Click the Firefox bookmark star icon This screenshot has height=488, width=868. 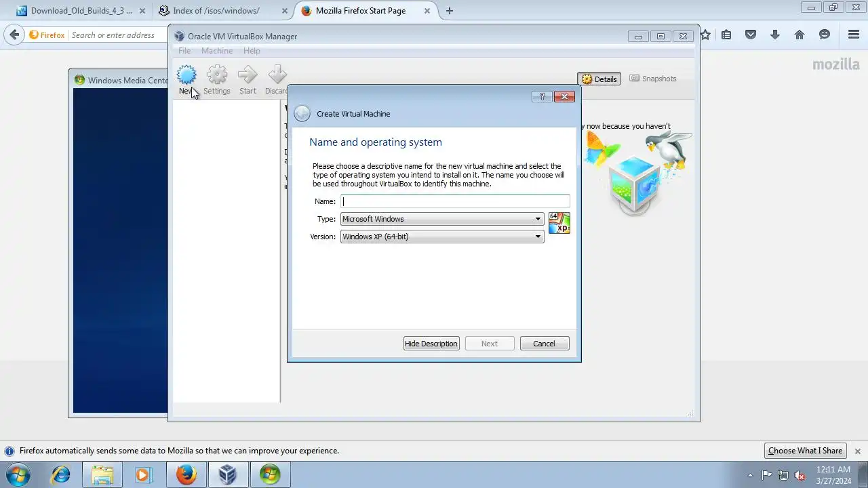705,35
